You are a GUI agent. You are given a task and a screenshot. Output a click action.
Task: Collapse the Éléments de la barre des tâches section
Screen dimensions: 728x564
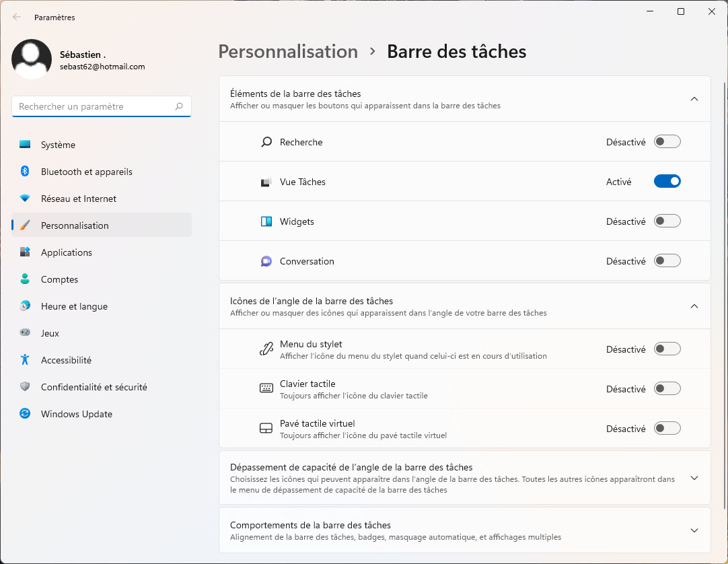click(694, 99)
